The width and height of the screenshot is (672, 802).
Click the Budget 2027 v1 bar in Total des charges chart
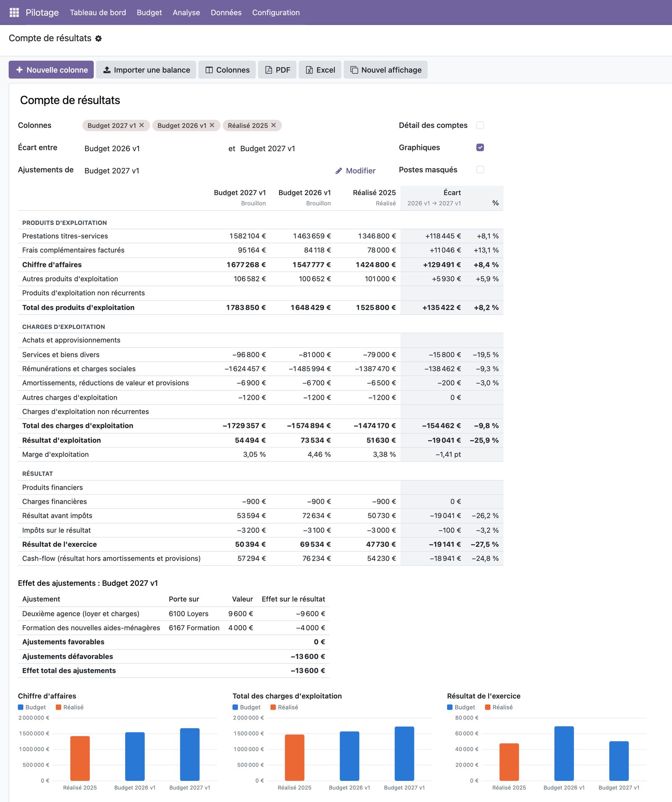(x=404, y=753)
